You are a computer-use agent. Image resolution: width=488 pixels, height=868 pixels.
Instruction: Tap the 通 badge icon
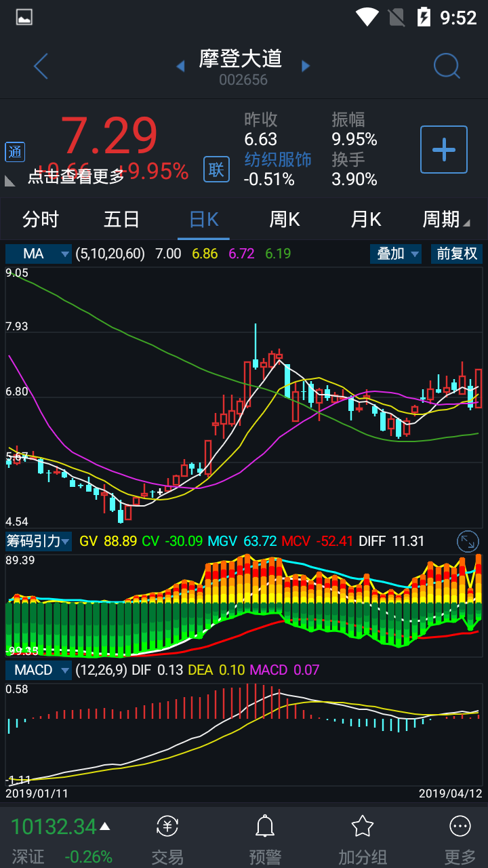click(15, 152)
